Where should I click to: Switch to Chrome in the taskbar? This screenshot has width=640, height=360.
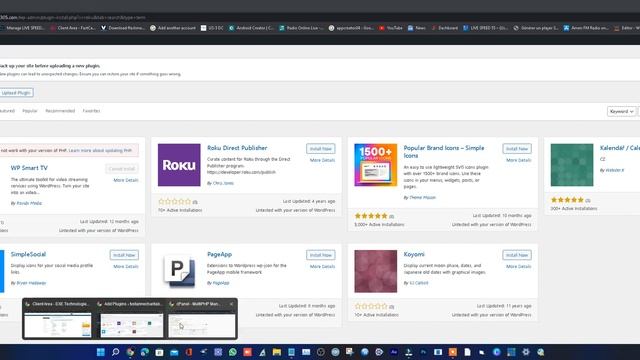point(130,352)
